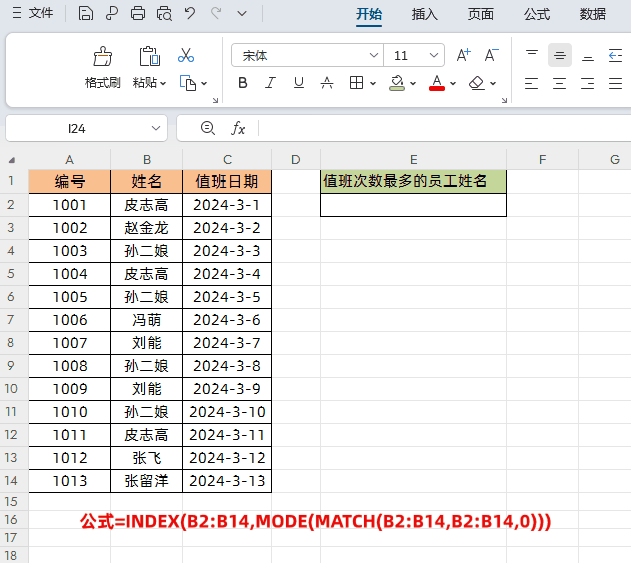This screenshot has width=631, height=563.
Task: Open the Name Box dropdown arrow
Action: coord(156,128)
